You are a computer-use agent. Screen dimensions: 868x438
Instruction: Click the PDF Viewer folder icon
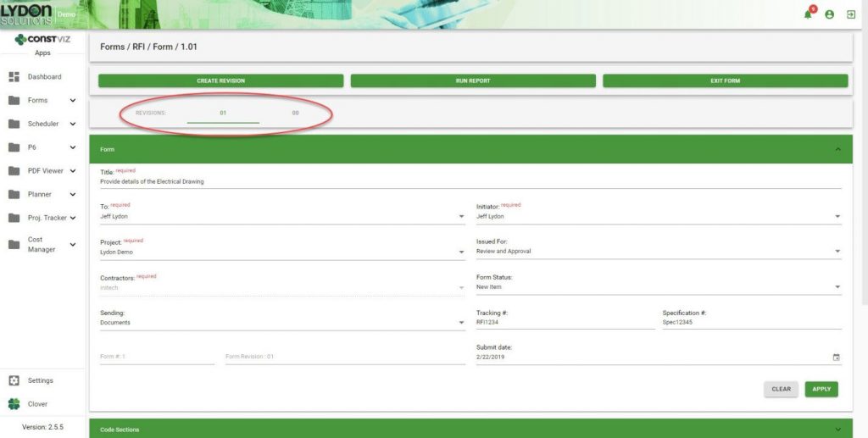click(x=14, y=171)
